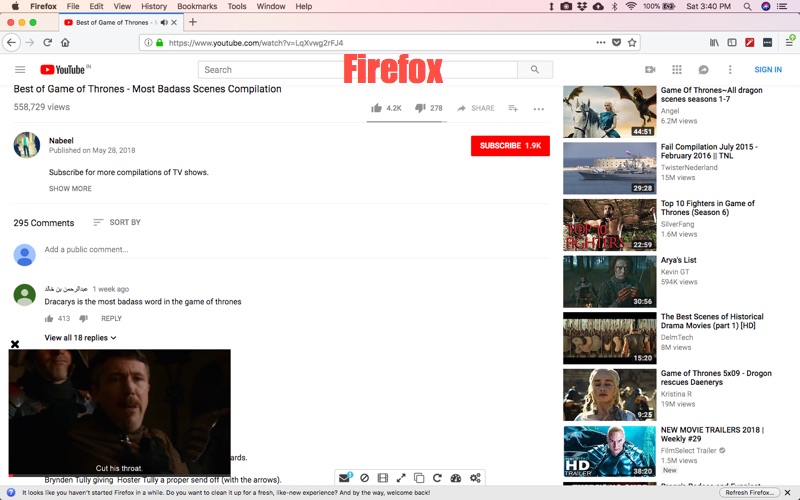Open a new tab with plus button
800x500 pixels.
192,22
